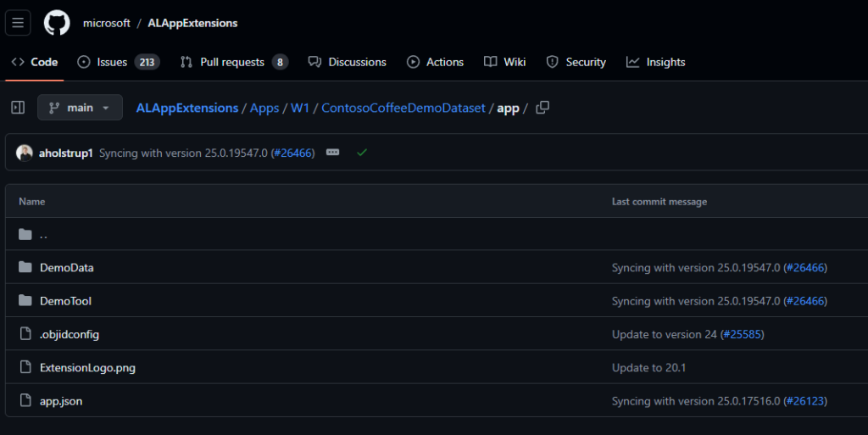Image resolution: width=868 pixels, height=435 pixels.
Task: Copy the path with the copy icon
Action: pos(542,108)
